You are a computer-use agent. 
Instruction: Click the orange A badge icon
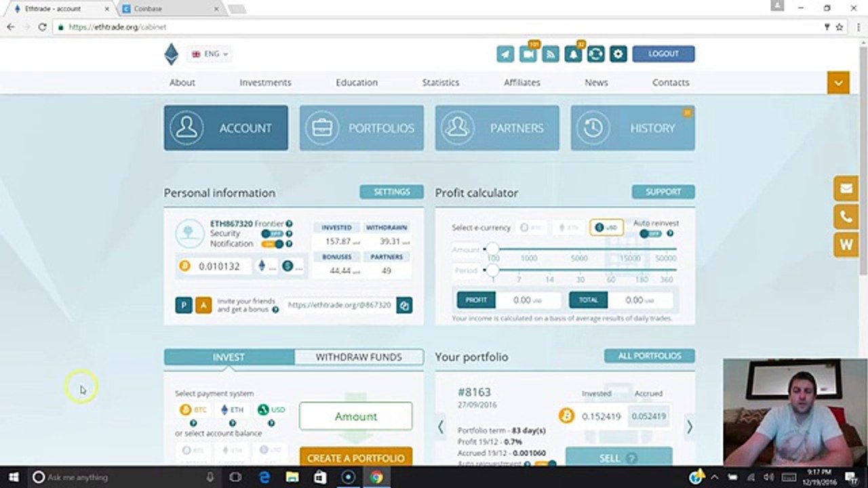point(203,305)
